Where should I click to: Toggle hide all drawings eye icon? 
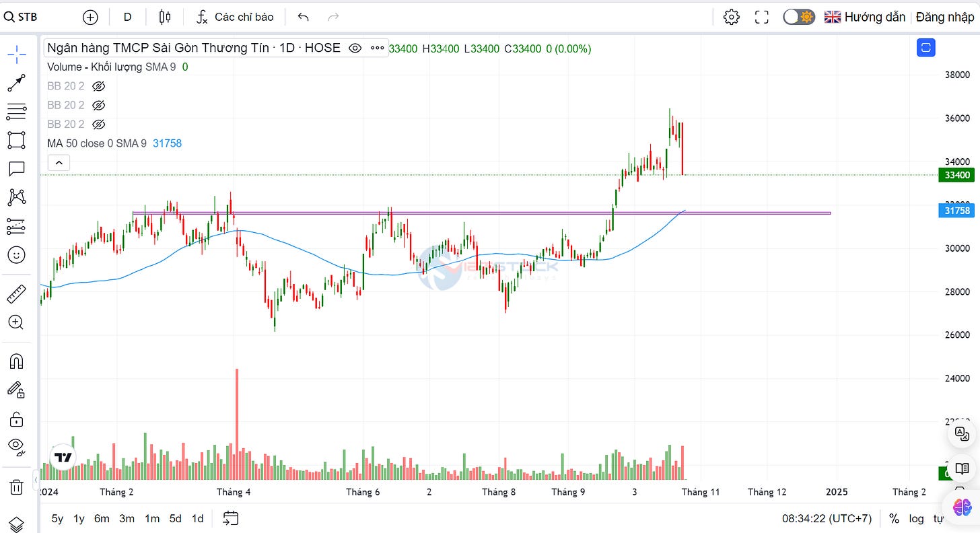click(17, 447)
